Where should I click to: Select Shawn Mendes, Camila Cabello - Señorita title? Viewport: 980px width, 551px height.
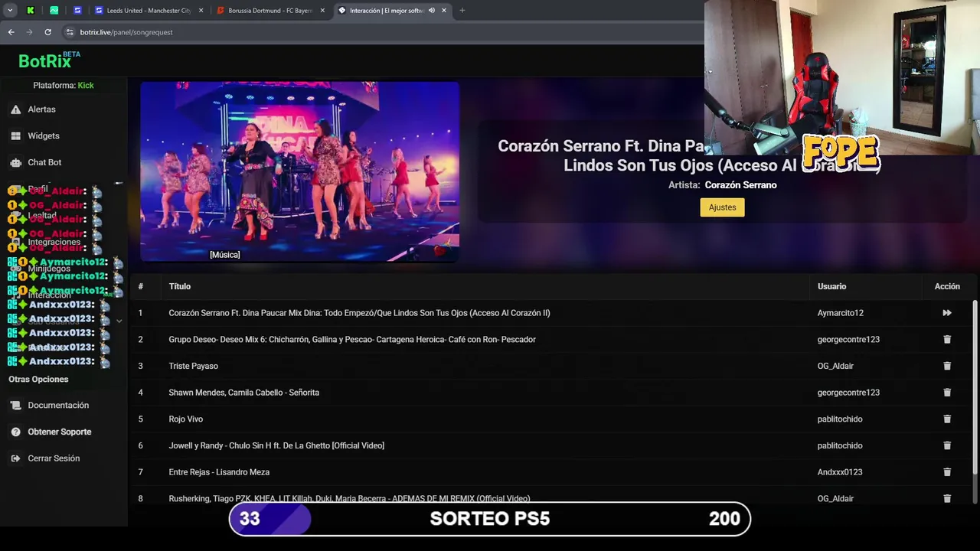point(244,393)
